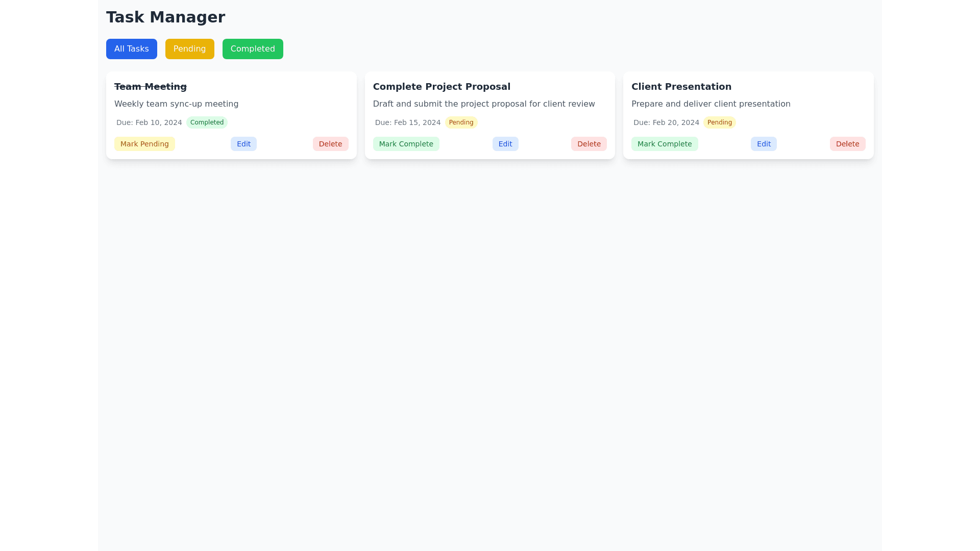The height and width of the screenshot is (551, 980).
Task: Delete the Complete Project Proposal task
Action: click(x=589, y=144)
